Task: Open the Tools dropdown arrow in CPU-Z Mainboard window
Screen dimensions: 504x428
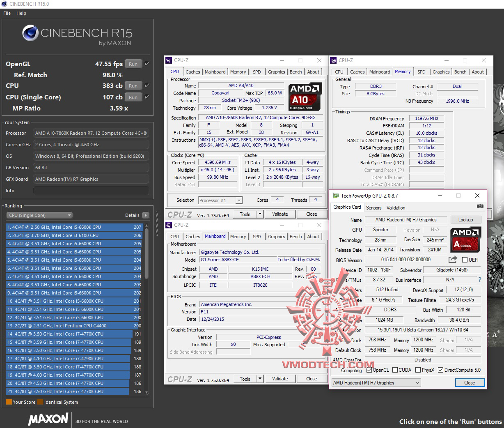Action: point(260,379)
